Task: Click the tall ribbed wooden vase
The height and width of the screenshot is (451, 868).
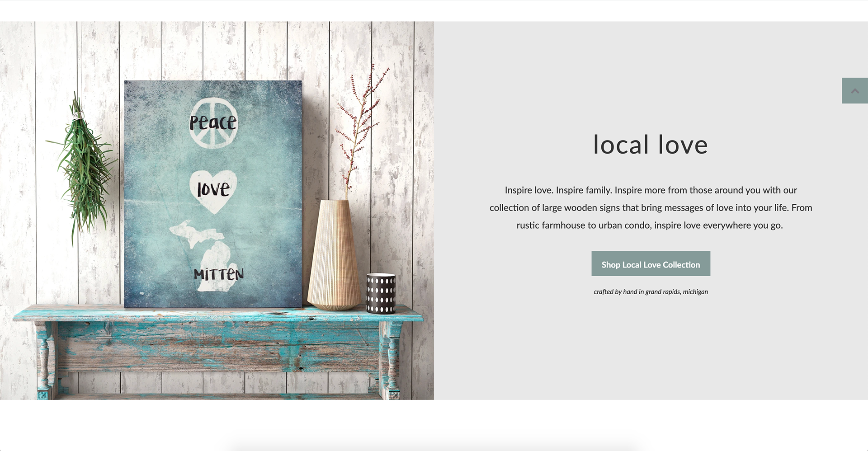Action: (334, 255)
